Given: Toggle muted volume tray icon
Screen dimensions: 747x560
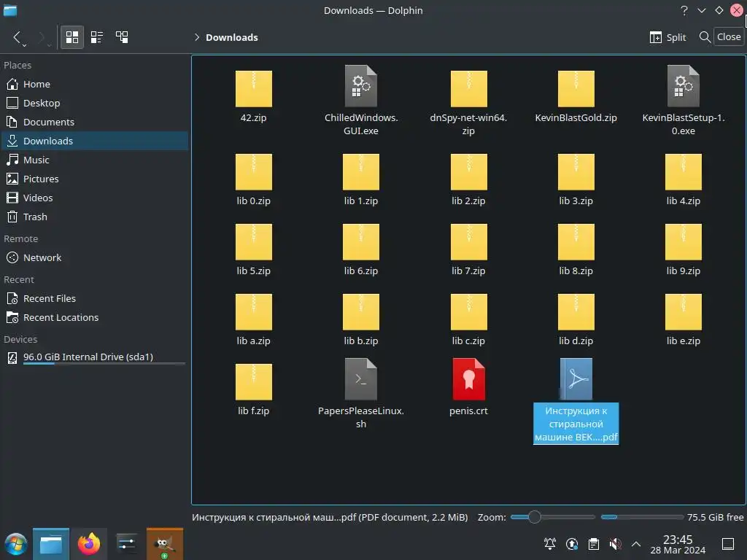Looking at the screenshot, I should click(616, 544).
